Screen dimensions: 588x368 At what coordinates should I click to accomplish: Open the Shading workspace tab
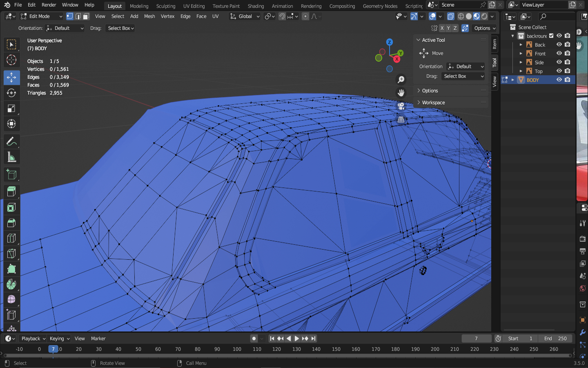click(256, 6)
